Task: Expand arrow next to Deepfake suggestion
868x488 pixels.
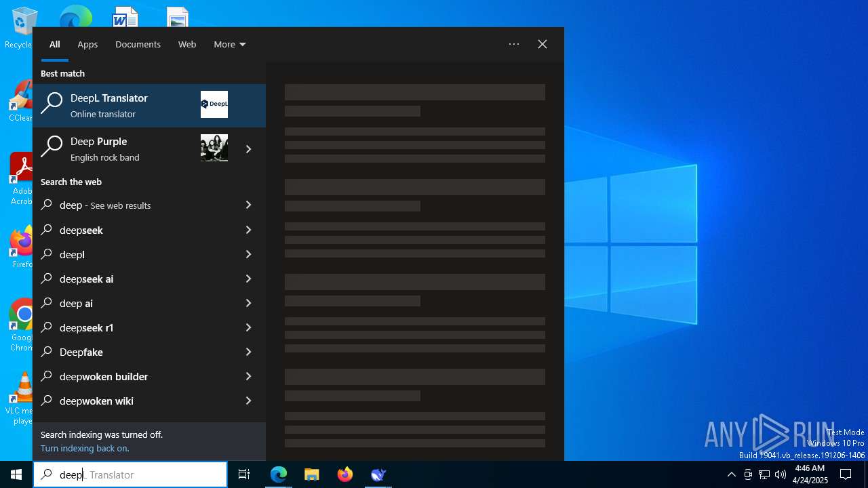Action: point(248,352)
